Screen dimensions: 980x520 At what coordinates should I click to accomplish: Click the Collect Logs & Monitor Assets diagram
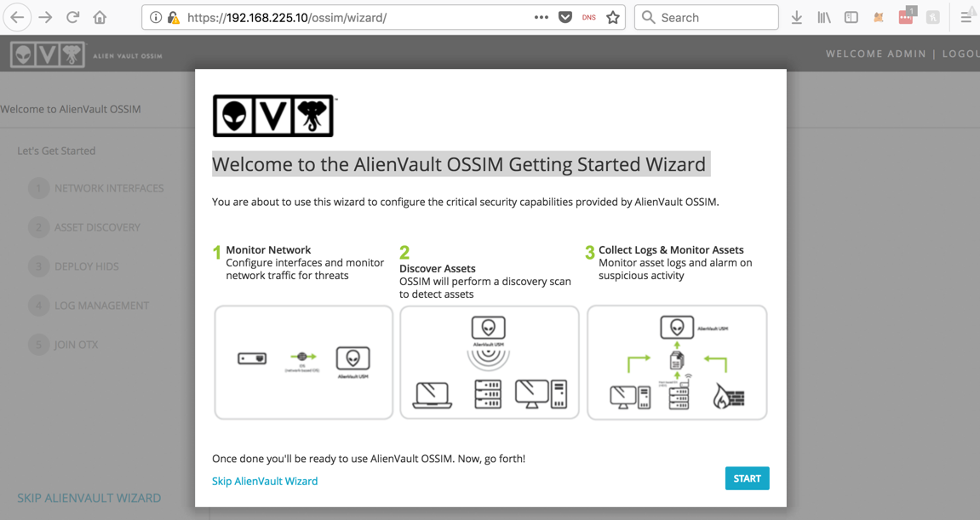[677, 363]
